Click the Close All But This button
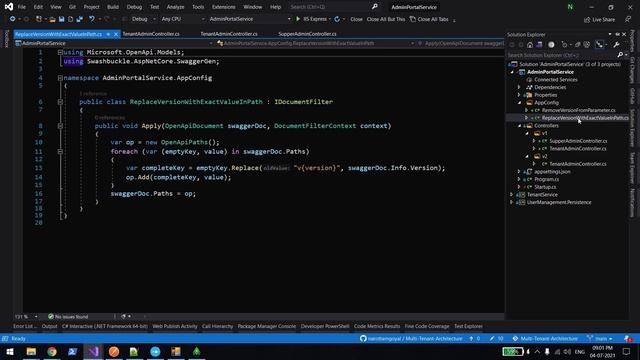The width and height of the screenshot is (640, 360). (x=386, y=19)
